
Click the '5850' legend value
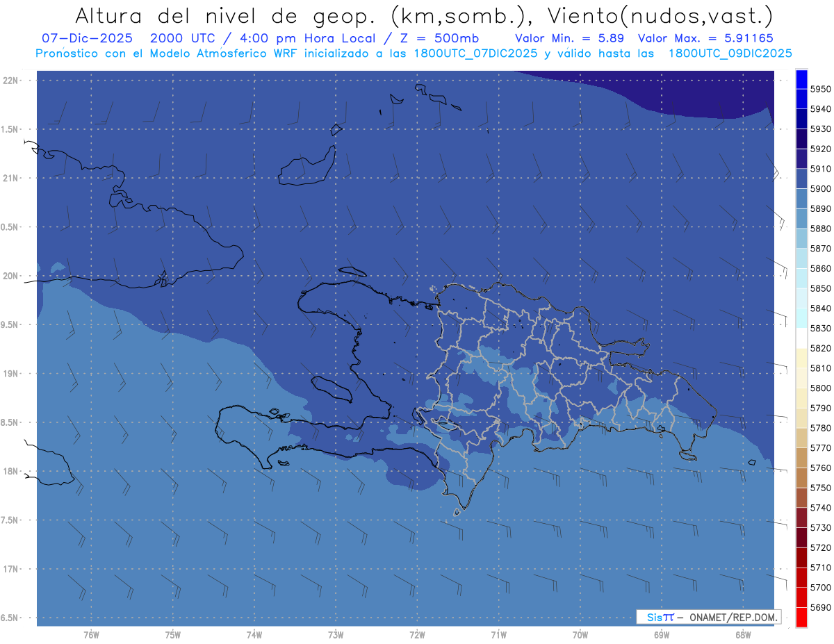(x=820, y=288)
